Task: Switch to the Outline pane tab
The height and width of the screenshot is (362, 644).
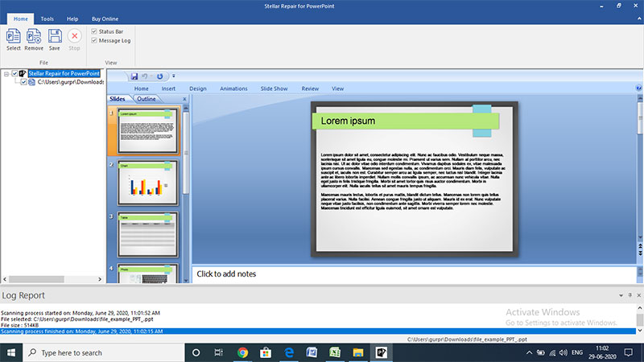Action: click(147, 99)
